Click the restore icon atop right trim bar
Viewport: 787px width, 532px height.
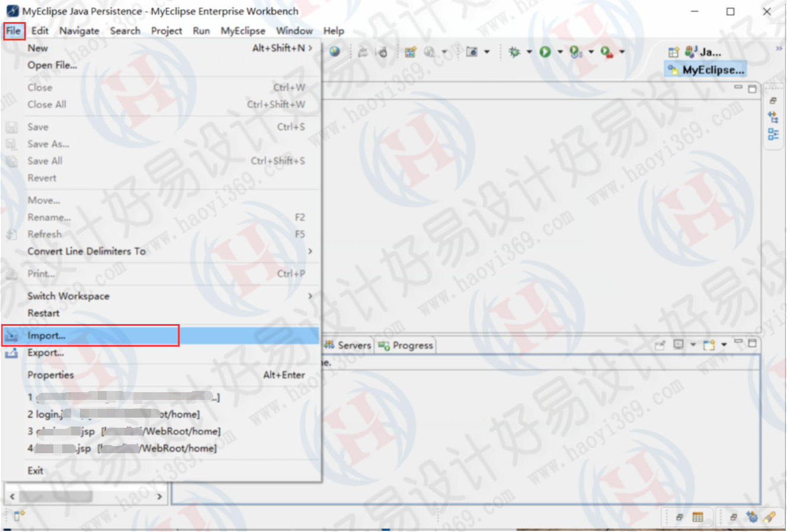pyautogui.click(x=773, y=101)
